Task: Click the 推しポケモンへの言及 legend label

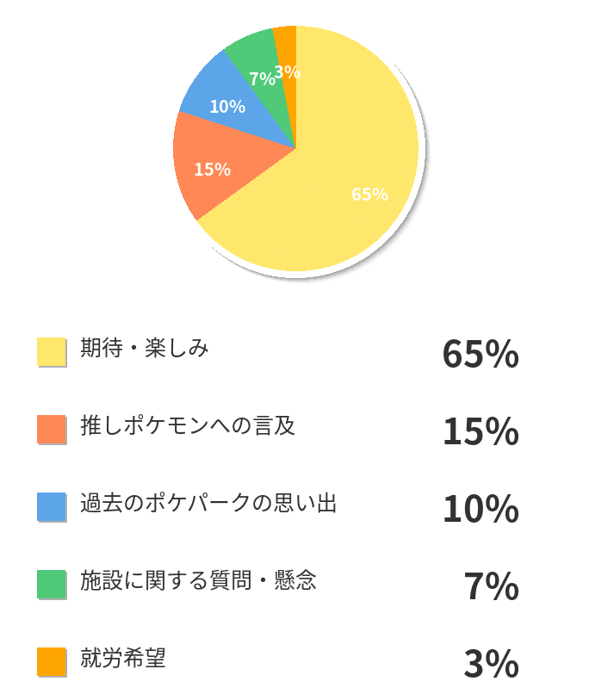Action: [188, 425]
